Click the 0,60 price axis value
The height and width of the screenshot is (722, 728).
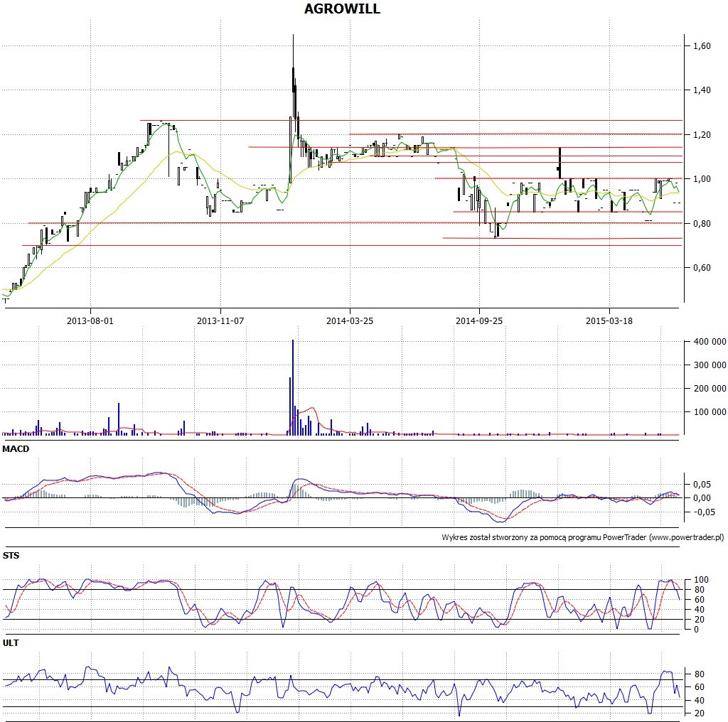point(702,267)
